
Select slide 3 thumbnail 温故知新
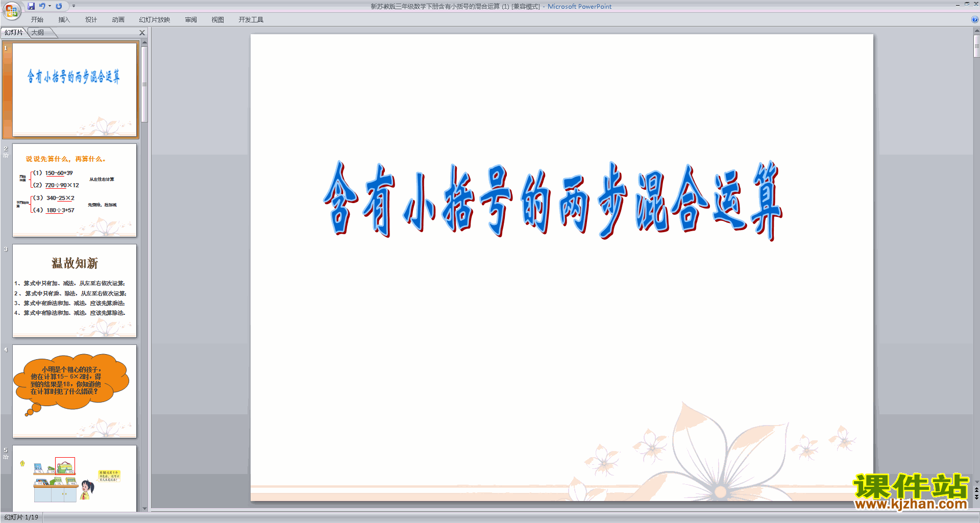click(75, 291)
